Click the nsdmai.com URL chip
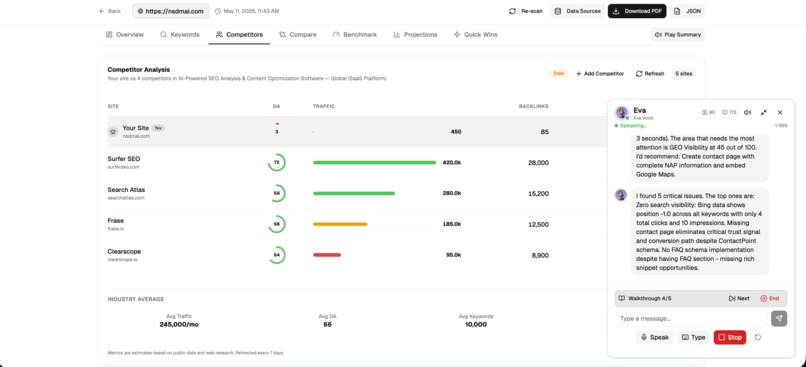Viewport: 806px width, 367px height. click(x=171, y=11)
